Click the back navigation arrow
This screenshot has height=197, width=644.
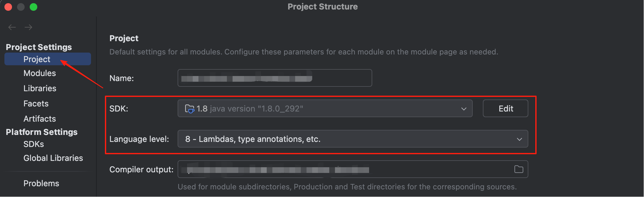[12, 27]
